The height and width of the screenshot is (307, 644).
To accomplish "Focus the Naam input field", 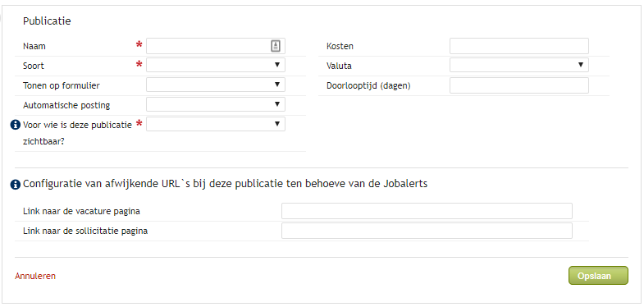I will click(x=216, y=46).
